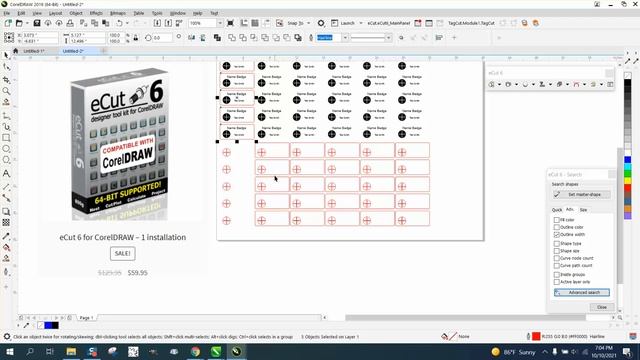Click the Print icon in the toolbar
This screenshot has height=360, width=640.
pyautogui.click(x=70, y=23)
